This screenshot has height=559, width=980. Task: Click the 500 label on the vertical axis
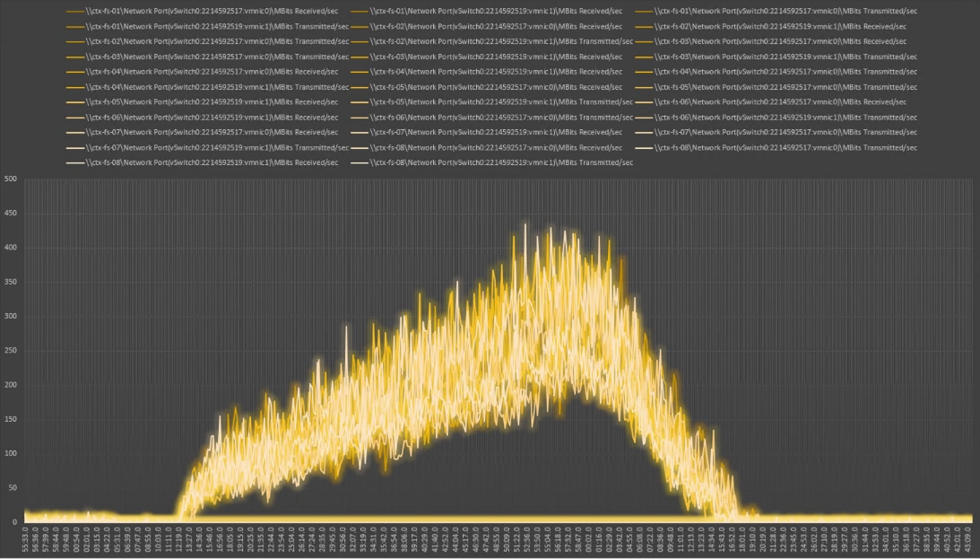click(11, 179)
